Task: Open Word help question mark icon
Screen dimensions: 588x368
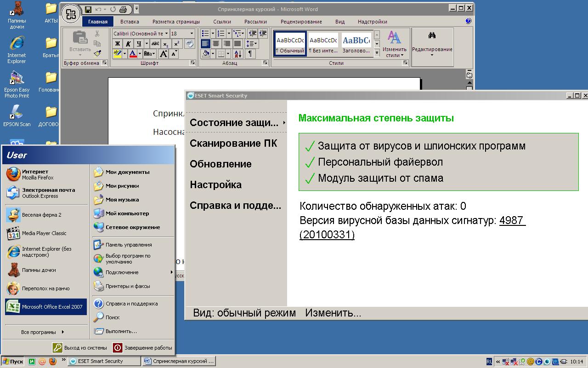Action: tap(468, 21)
